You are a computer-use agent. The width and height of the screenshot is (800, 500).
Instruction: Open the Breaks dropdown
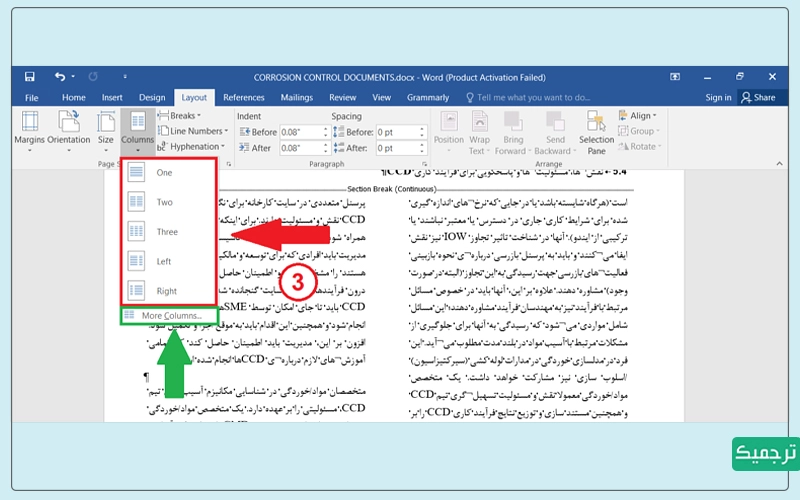tap(179, 115)
